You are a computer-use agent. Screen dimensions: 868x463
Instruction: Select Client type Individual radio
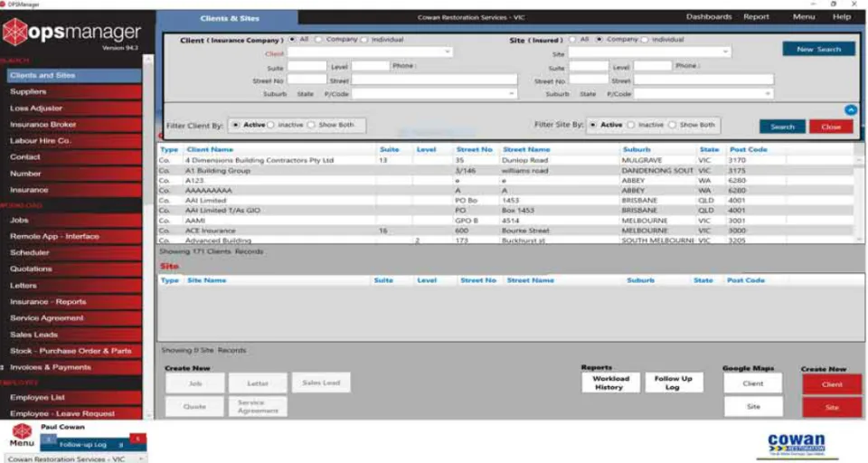click(363, 39)
